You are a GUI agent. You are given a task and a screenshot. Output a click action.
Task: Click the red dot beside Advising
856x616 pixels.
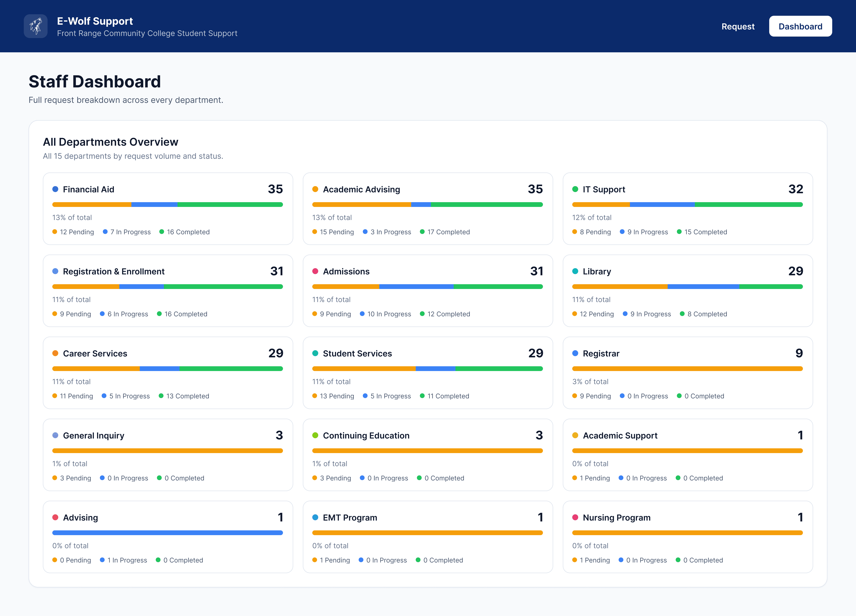[55, 517]
